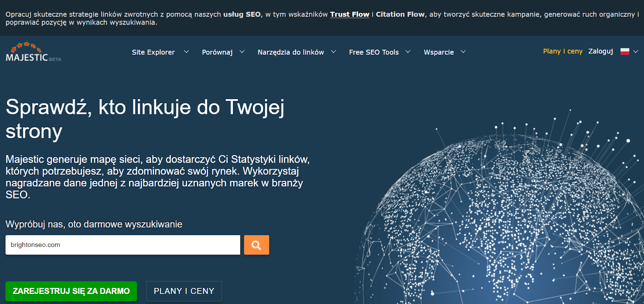
Task: Open the language chevron beside the flag
Action: point(636,52)
